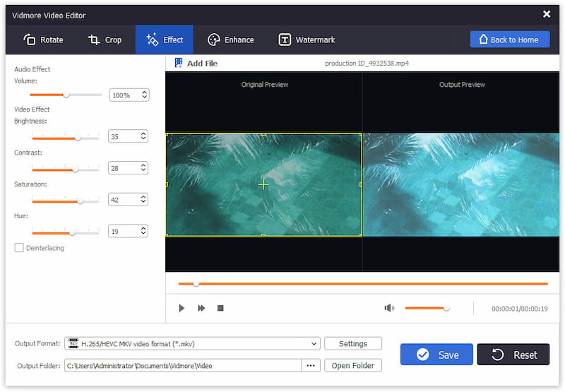The width and height of the screenshot is (565, 392).
Task: Open the Enhance tab
Action: 230,40
